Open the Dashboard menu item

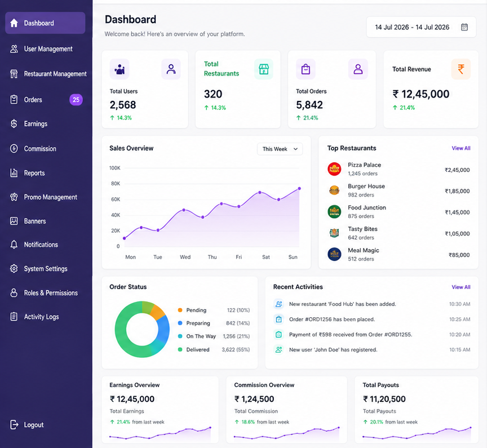pyautogui.click(x=45, y=23)
